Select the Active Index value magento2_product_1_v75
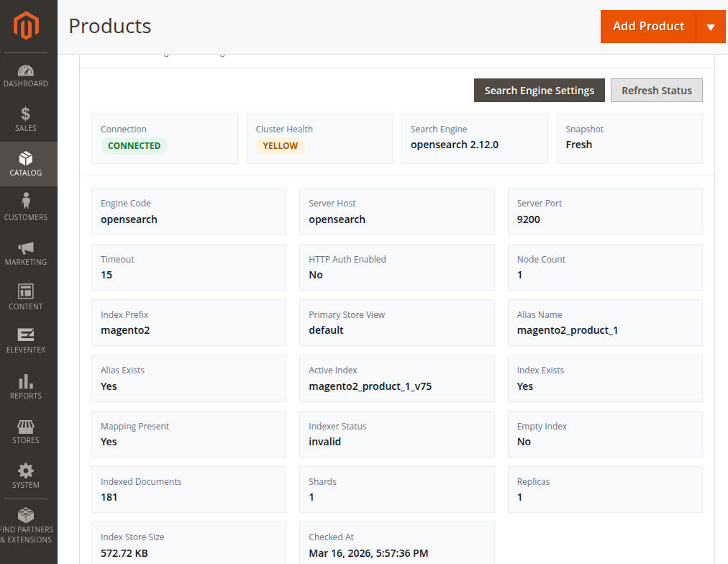Image resolution: width=728 pixels, height=564 pixels. click(370, 386)
